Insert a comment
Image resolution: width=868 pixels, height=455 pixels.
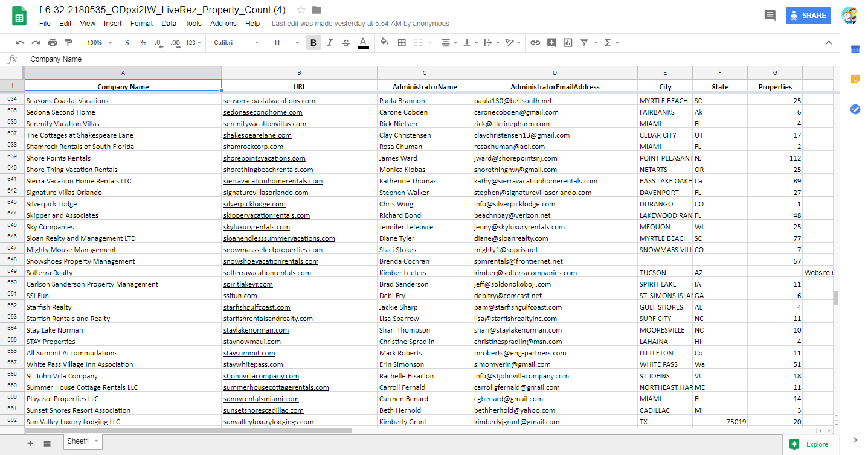551,43
